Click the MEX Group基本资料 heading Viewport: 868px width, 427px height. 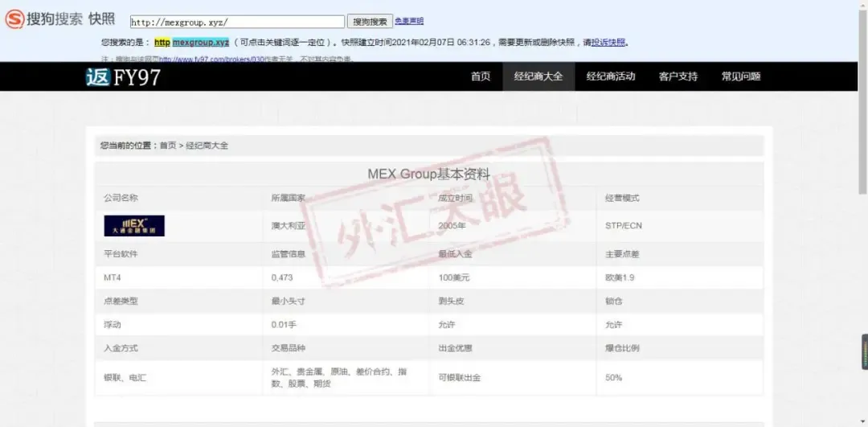click(x=429, y=174)
